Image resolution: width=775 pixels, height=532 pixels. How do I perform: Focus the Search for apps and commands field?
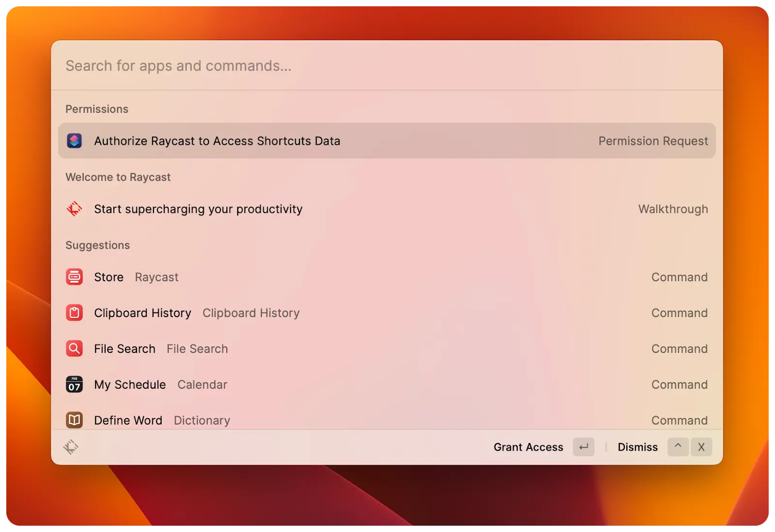[x=387, y=66]
